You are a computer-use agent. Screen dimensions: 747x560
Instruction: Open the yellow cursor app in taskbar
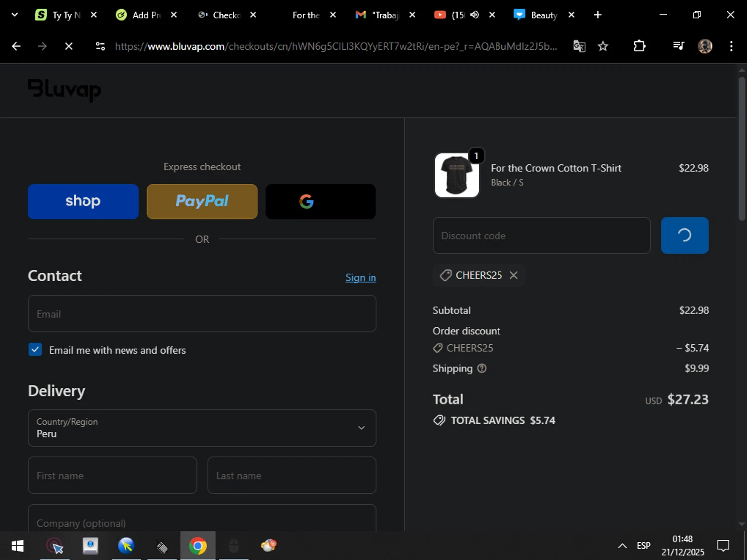[126, 546]
